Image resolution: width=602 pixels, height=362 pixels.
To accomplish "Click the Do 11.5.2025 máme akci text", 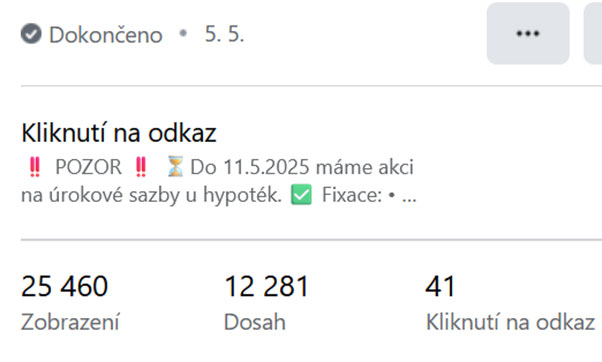I will point(302,167).
